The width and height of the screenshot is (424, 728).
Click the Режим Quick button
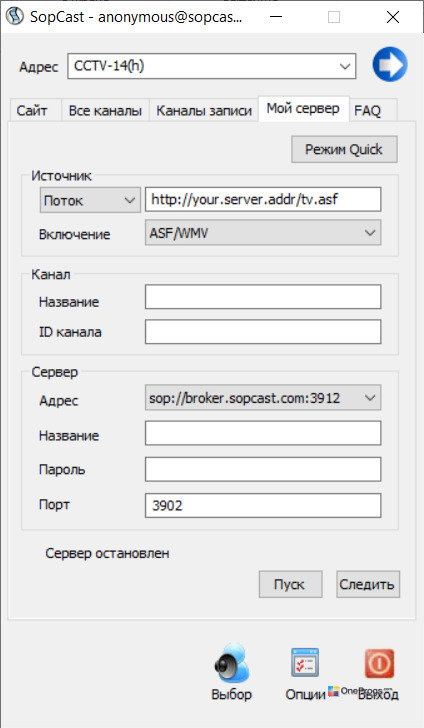[344, 149]
